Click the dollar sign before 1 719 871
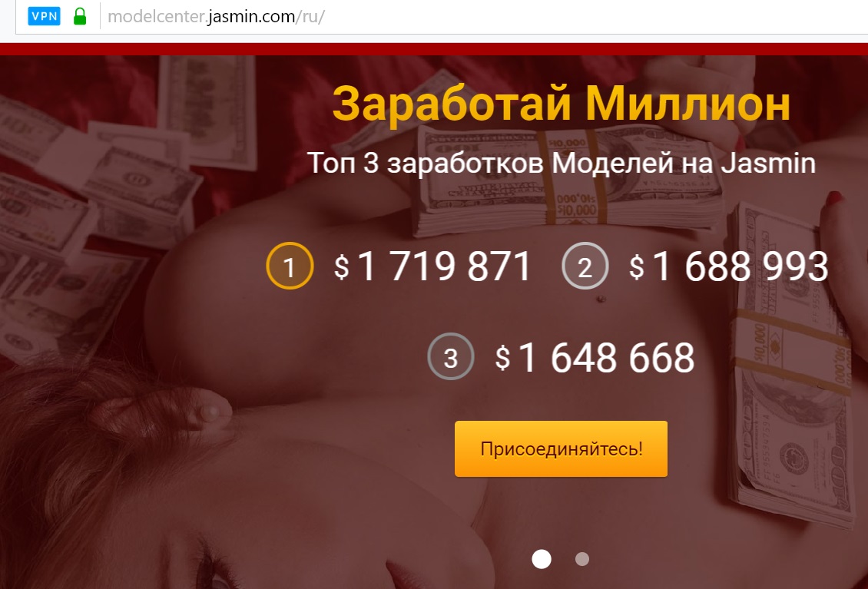Viewport: 868px width, 589px height. [342, 266]
